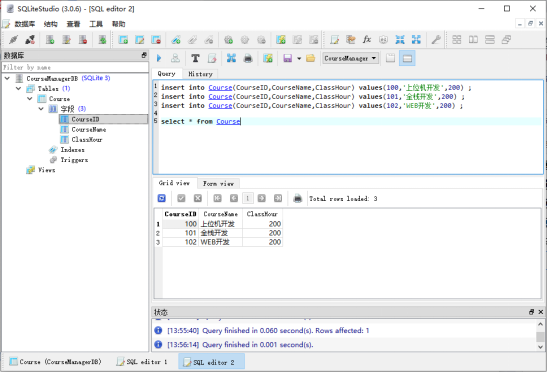Click the print icon in editor toolbar
Screen dimensions: 548x373
[248, 58]
